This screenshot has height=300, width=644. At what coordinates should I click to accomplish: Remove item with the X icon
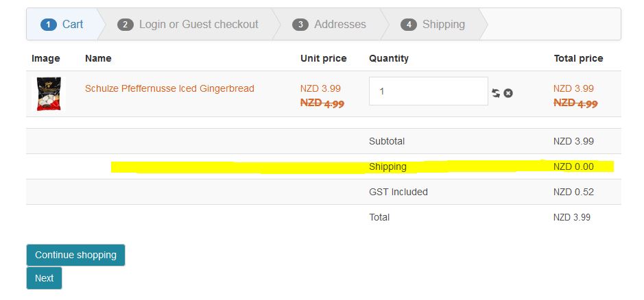(x=508, y=93)
